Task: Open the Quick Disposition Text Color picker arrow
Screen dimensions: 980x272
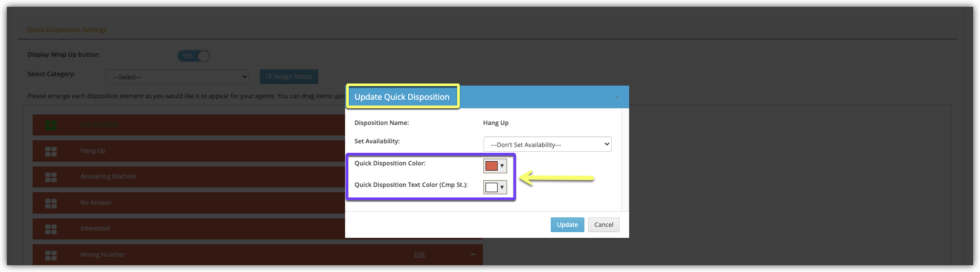Action: pos(502,187)
